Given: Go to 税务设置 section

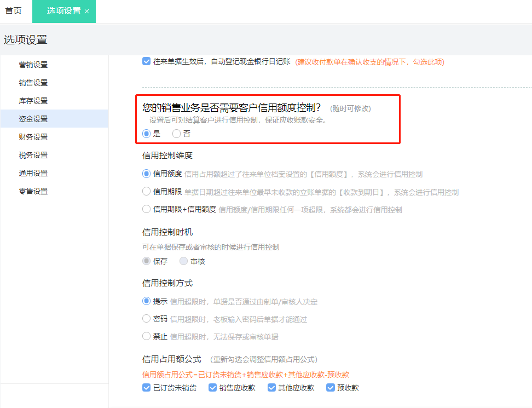Looking at the screenshot, I should click(x=33, y=155).
